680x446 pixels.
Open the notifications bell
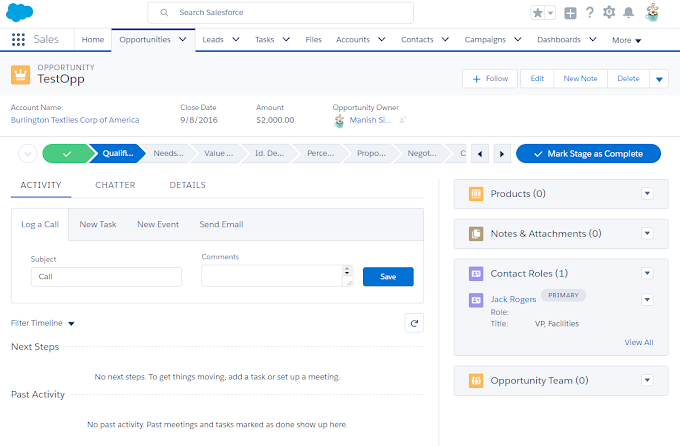[628, 13]
